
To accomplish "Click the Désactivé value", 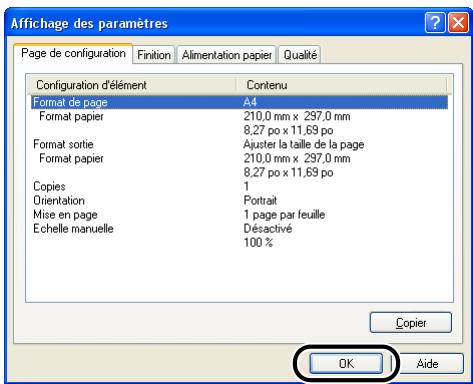I will (x=268, y=228).
